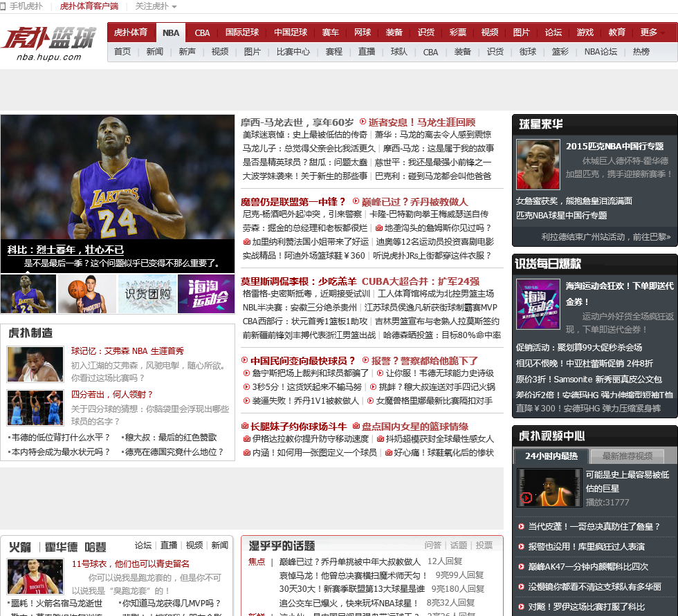Image resolution: width=678 pixels, height=616 pixels.
Task: Open headline 科比：烈士暮年，壮心不已
Action: (66, 250)
